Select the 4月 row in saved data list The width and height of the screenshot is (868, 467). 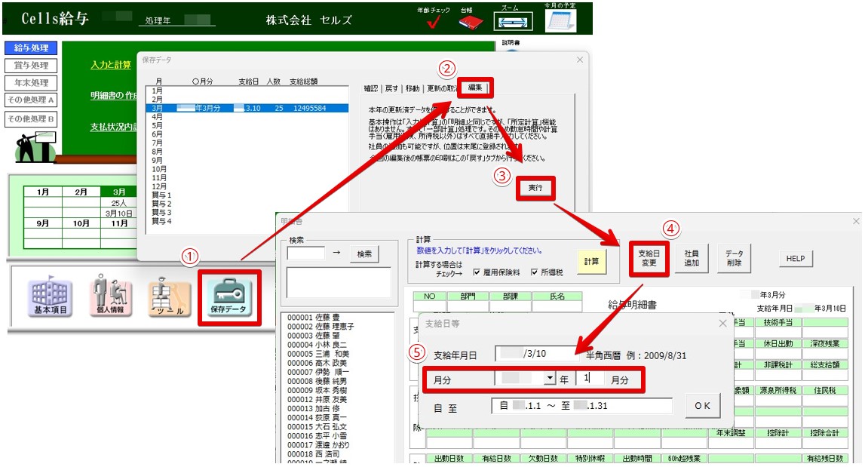coord(247,117)
